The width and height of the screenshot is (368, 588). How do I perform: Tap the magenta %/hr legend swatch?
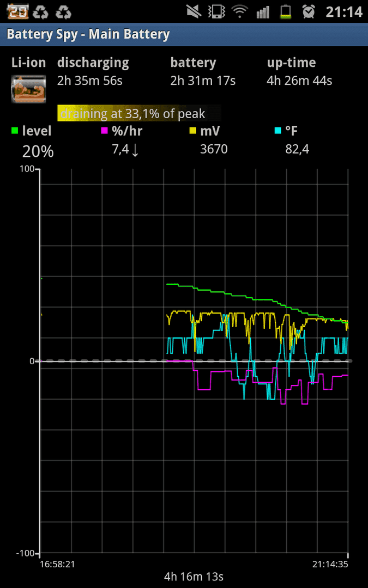[x=104, y=131]
